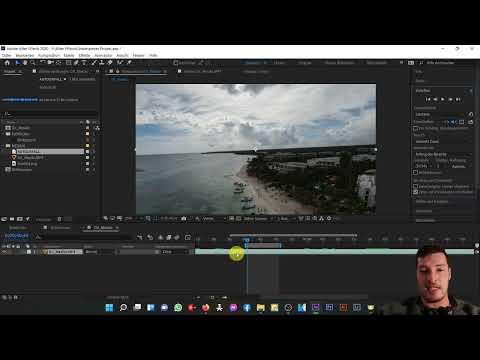
Task: Select the Puppet Pin tool
Action: (129, 63)
